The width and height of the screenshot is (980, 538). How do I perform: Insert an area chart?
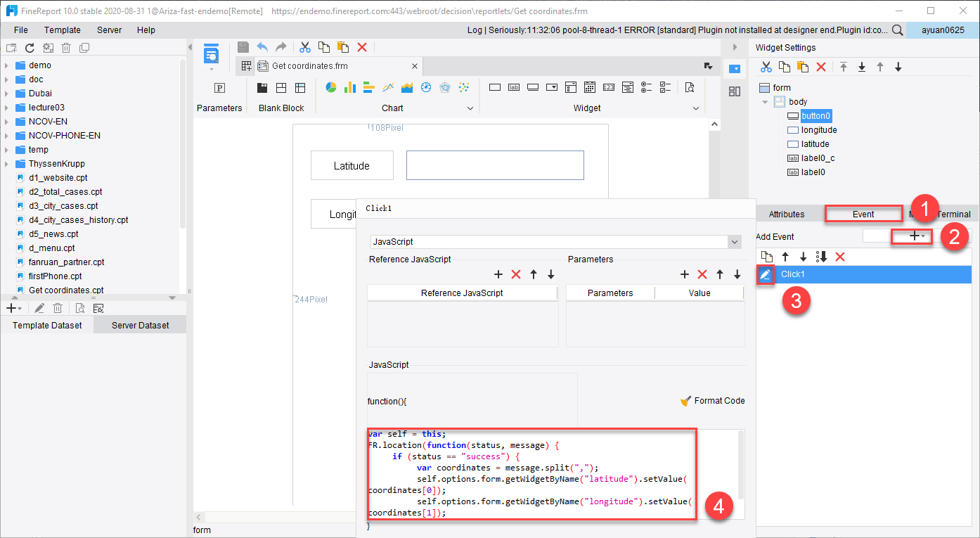[x=407, y=87]
